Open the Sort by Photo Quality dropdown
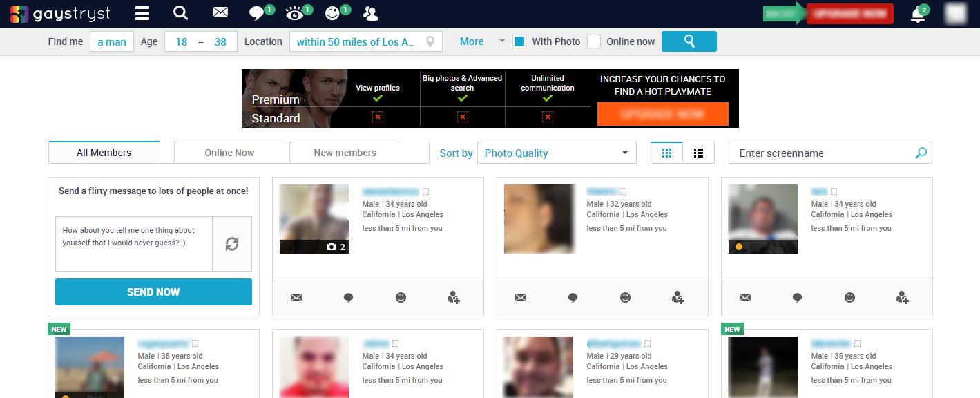980x398 pixels. [556, 153]
